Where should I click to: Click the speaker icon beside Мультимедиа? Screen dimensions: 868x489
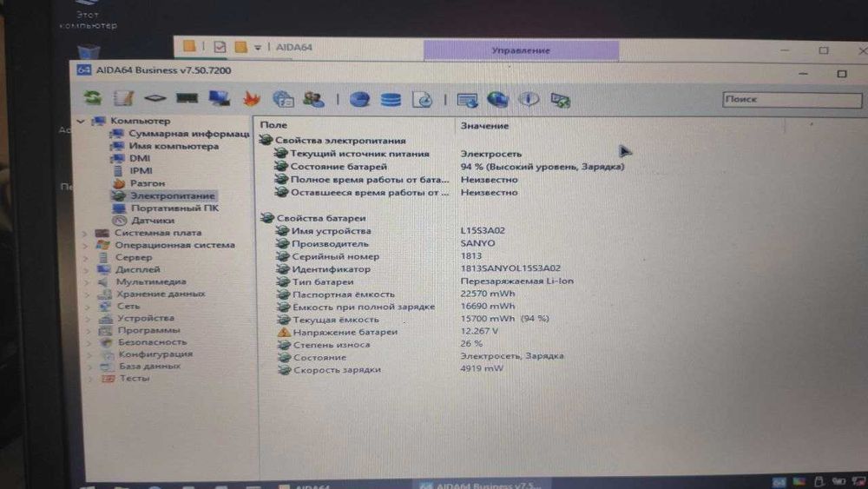pos(103,281)
